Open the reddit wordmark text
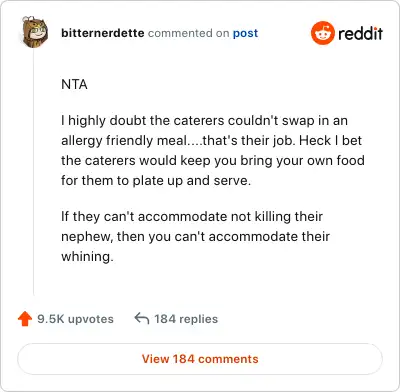Viewport: 400px width, 392px height. (x=360, y=33)
